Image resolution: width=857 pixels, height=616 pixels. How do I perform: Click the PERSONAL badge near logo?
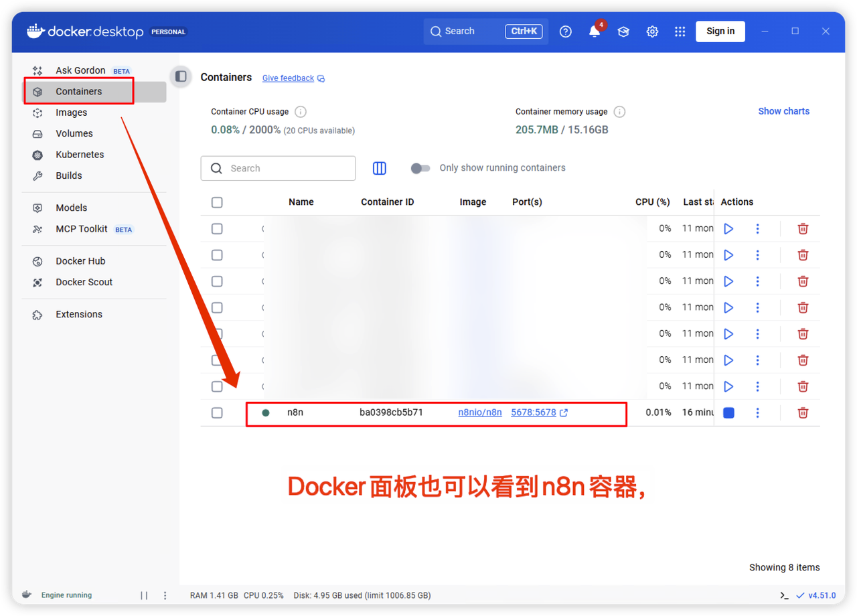(x=169, y=31)
